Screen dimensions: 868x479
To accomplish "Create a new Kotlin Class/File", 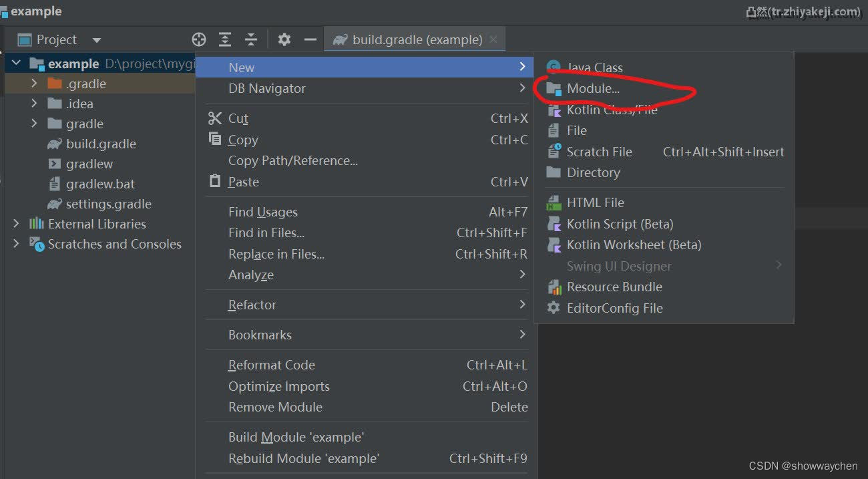I will (x=664, y=110).
